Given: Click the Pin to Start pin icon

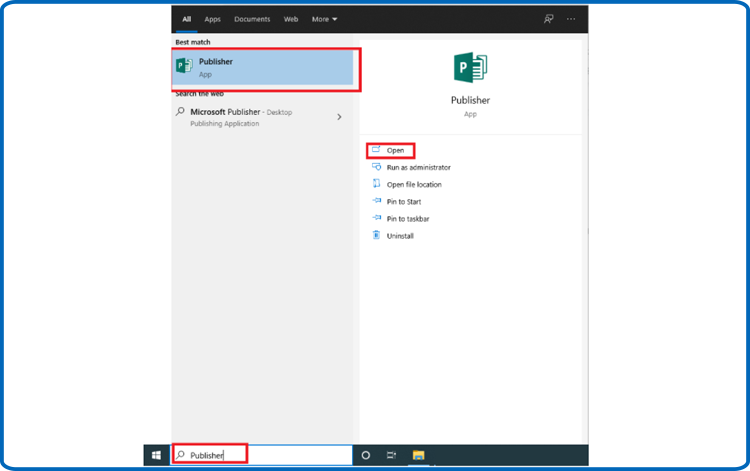Looking at the screenshot, I should [x=376, y=201].
